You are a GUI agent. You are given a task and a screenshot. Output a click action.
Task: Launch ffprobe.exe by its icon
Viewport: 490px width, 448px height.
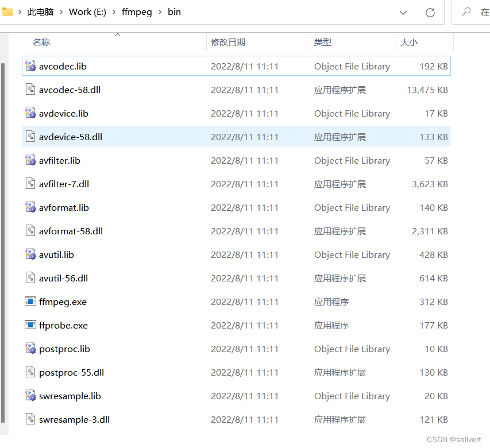(30, 325)
